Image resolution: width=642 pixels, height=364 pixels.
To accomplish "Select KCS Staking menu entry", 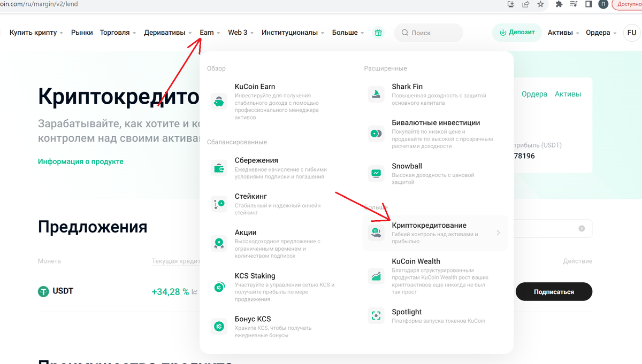I will pos(255,276).
